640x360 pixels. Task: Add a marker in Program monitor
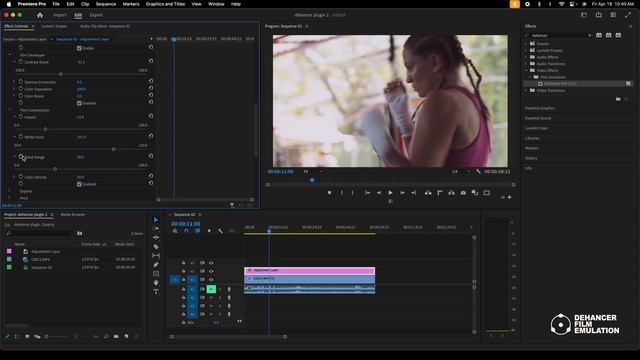tap(329, 193)
